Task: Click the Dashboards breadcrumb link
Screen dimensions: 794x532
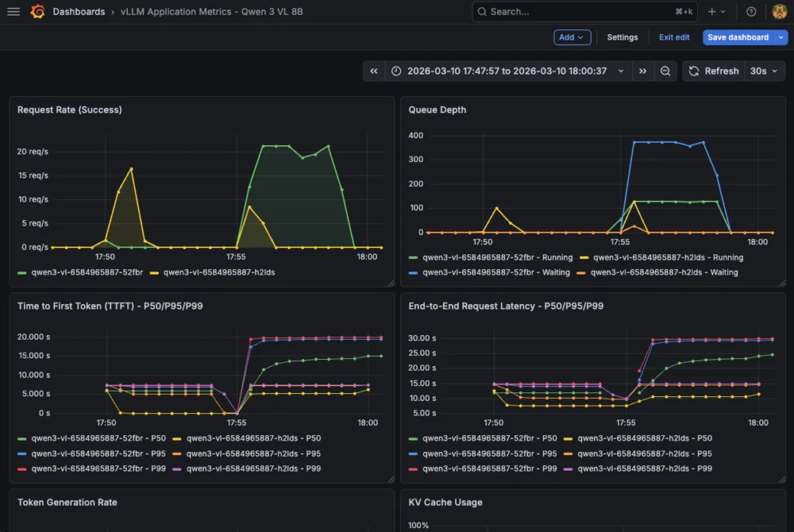Action: click(80, 11)
